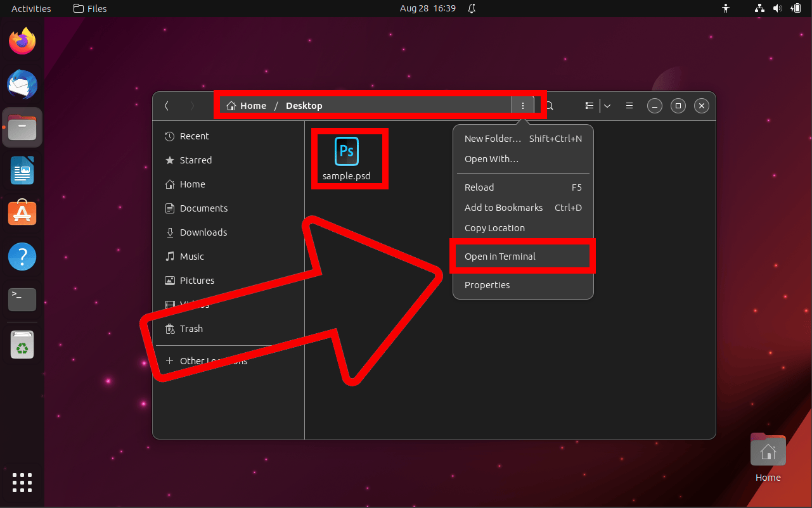Expand the view options chevron
The height and width of the screenshot is (508, 812).
(x=607, y=105)
